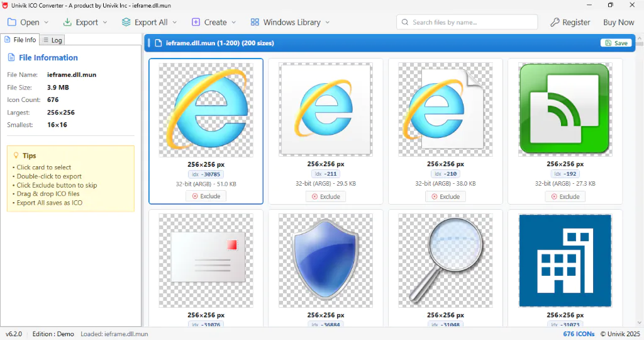Click the File Information document icon
The height and width of the screenshot is (340, 644).
click(11, 57)
